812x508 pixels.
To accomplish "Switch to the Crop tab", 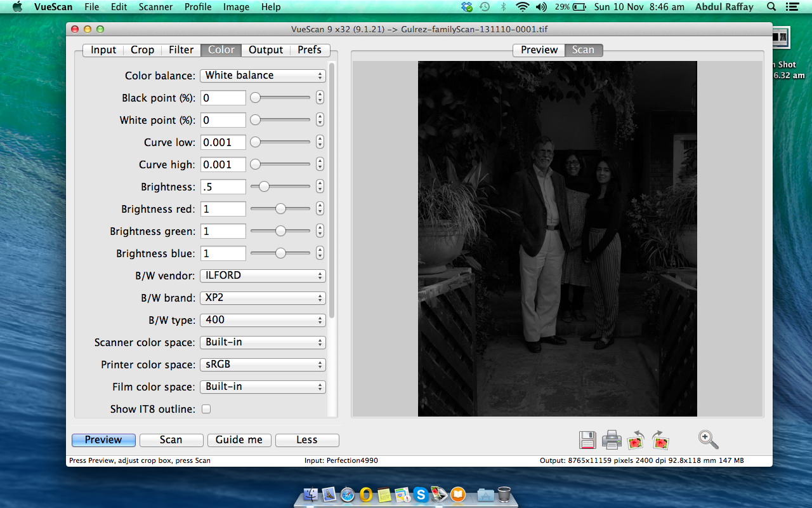I will point(142,50).
